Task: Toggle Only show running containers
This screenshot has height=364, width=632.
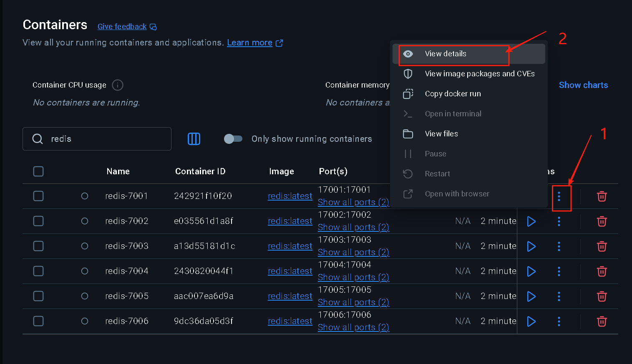Action: coord(233,139)
